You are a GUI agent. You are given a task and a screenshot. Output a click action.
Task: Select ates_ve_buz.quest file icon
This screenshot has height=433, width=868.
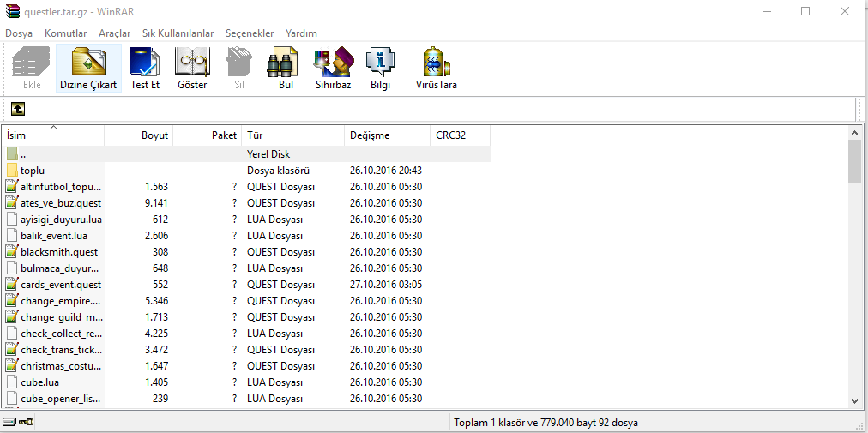12,202
